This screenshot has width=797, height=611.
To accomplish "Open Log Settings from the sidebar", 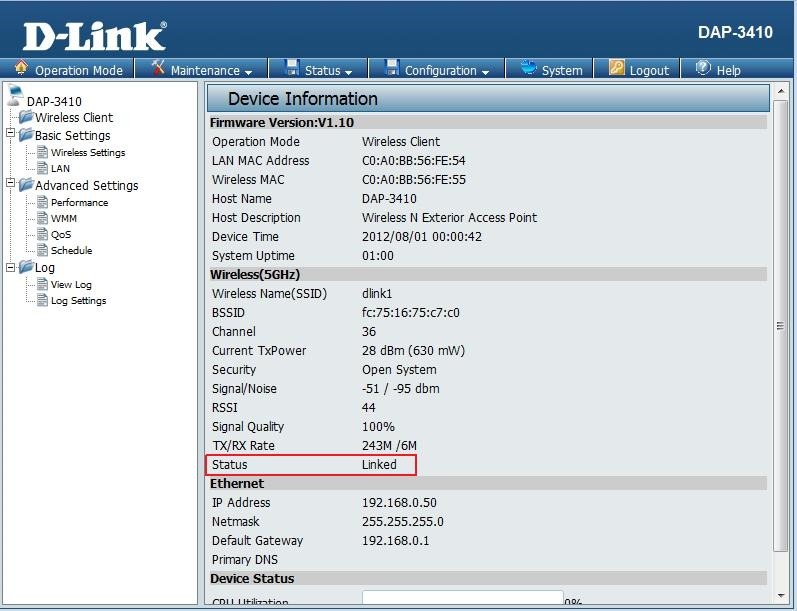I will tap(78, 301).
